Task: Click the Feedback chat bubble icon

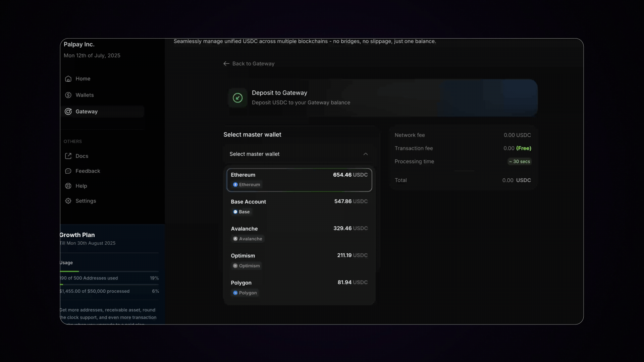Action: (68, 171)
